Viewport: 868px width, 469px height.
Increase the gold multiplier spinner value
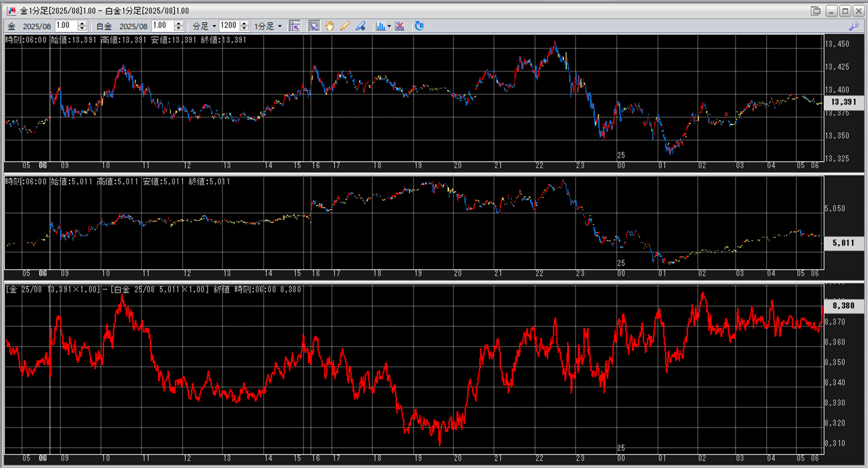tap(82, 23)
